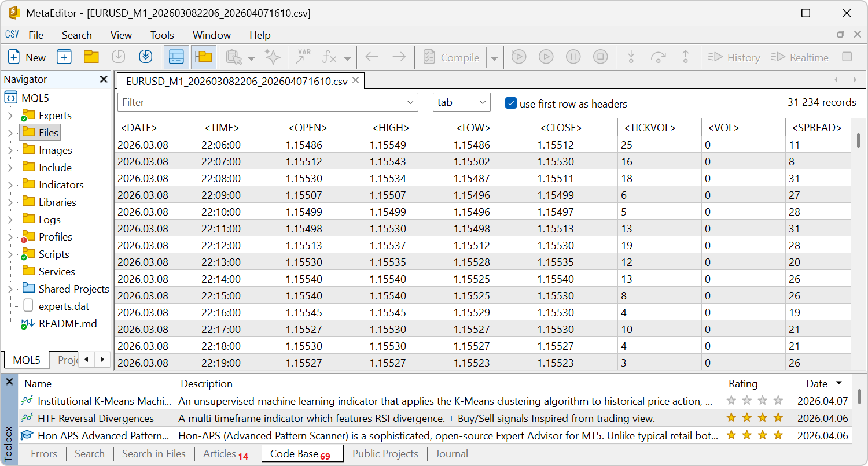Toggle the use first row as headers checkbox
Viewport: 868px width, 466px height.
(x=511, y=103)
